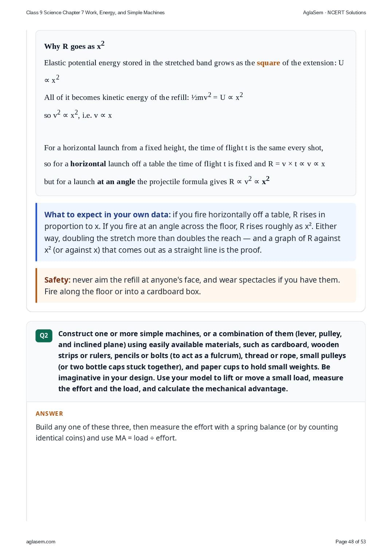Click the elastic potential energy sentence

point(194,71)
